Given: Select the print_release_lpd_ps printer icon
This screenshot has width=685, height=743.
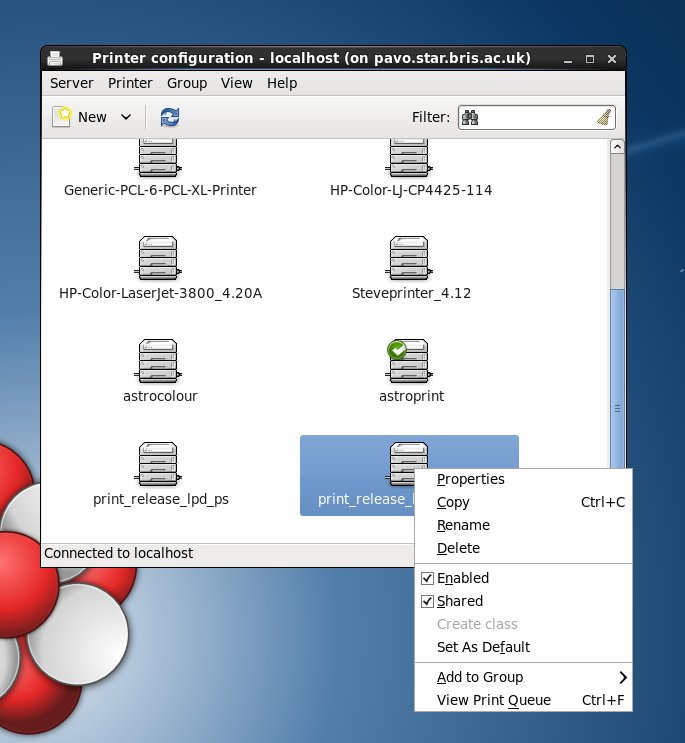Looking at the screenshot, I should (160, 464).
